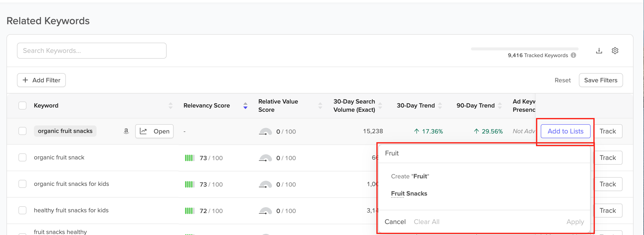Check organic fruit snacks for kids checkbox
Screen dimensions: 644x235
point(22,184)
